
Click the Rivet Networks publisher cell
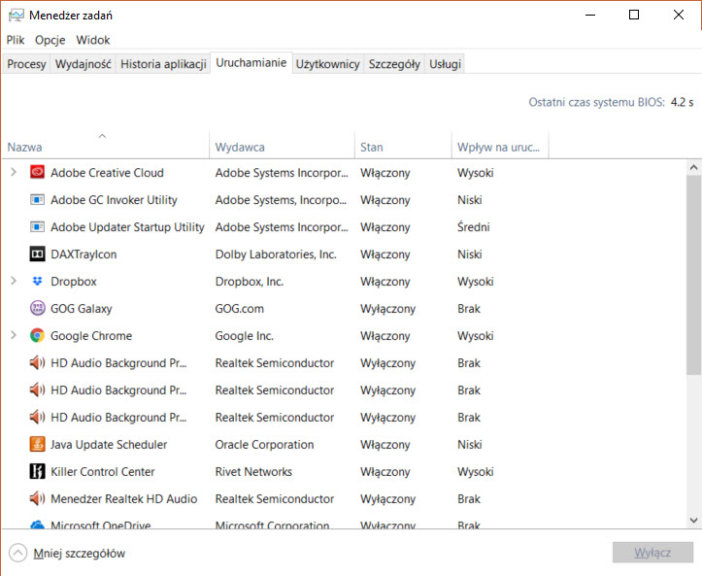[x=253, y=471]
